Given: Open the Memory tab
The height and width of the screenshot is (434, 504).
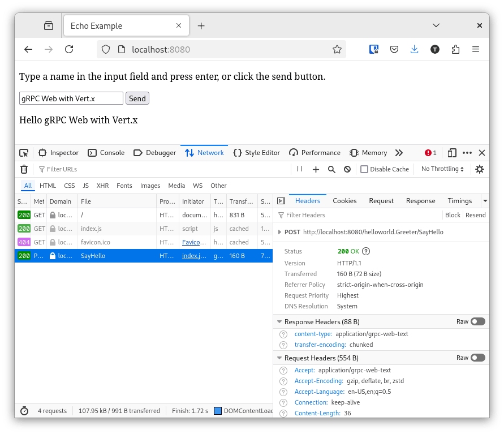Looking at the screenshot, I should coord(368,153).
